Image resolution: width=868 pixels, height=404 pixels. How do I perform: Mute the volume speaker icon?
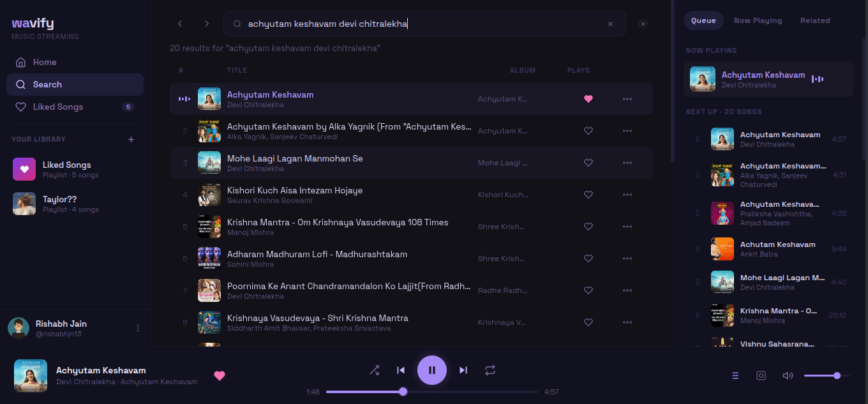tap(788, 376)
